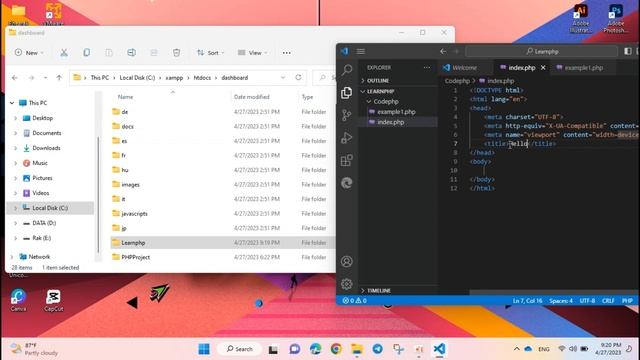Open the Extensions view in VS Code
The width and height of the screenshot is (640, 360).
(x=347, y=160)
